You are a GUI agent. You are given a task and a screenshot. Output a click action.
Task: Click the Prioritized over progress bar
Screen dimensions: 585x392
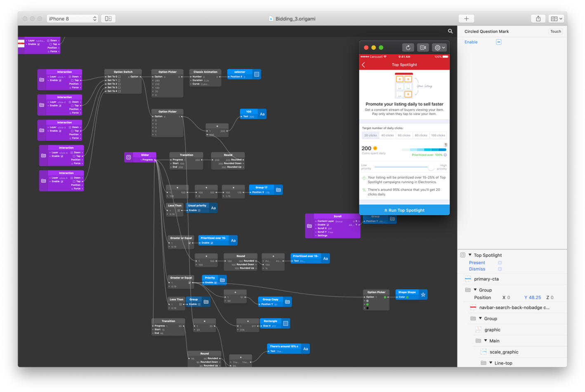click(x=424, y=150)
